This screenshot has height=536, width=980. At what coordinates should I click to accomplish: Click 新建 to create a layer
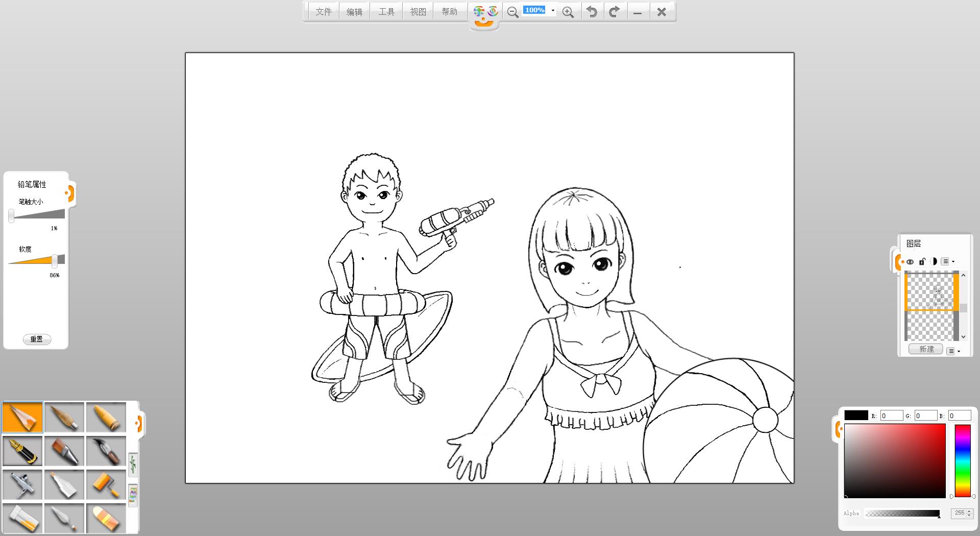pos(926,349)
